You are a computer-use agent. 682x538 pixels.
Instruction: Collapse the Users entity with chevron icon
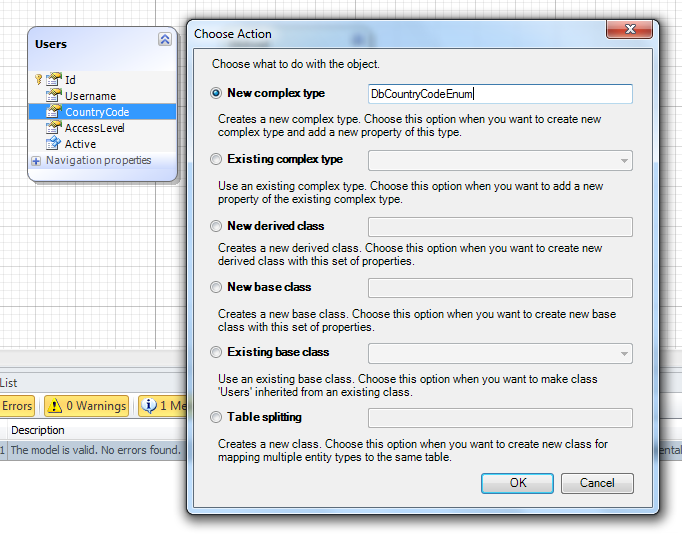pyautogui.click(x=164, y=40)
